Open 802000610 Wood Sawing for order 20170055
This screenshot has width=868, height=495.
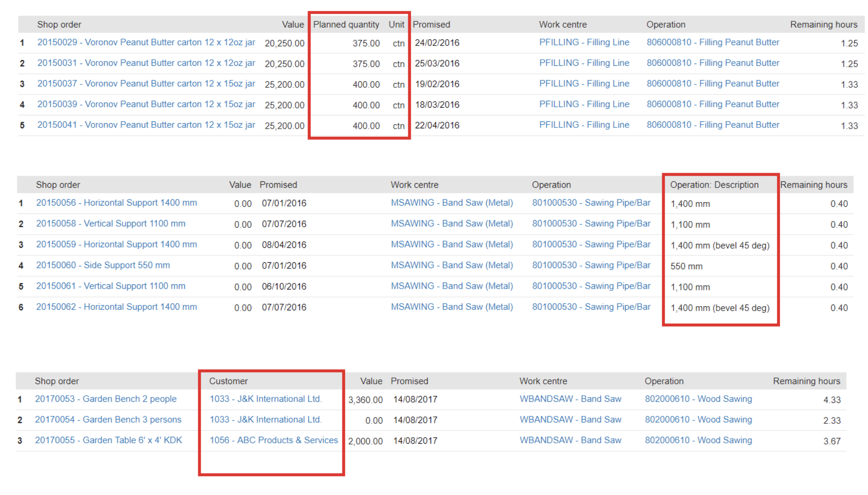point(698,440)
